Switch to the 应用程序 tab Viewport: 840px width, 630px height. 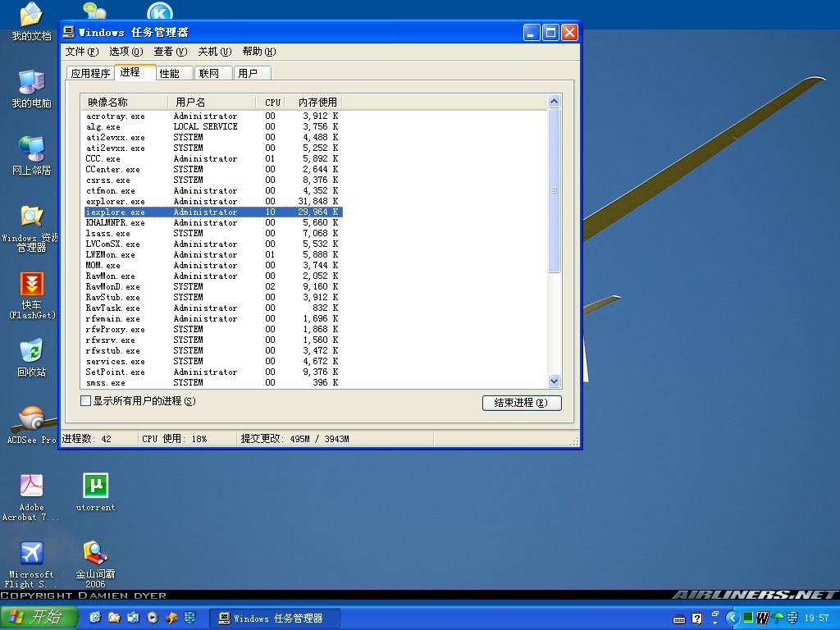[x=90, y=73]
